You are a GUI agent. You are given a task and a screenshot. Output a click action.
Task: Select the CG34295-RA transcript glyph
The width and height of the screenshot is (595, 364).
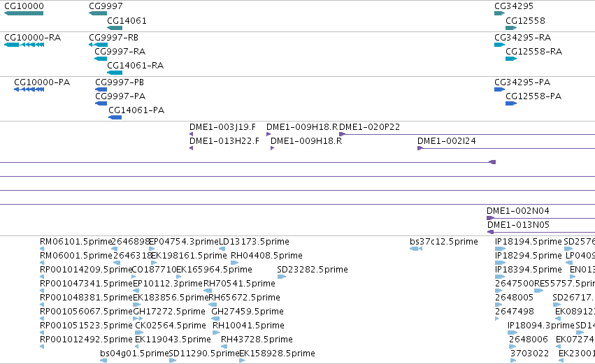click(x=499, y=45)
